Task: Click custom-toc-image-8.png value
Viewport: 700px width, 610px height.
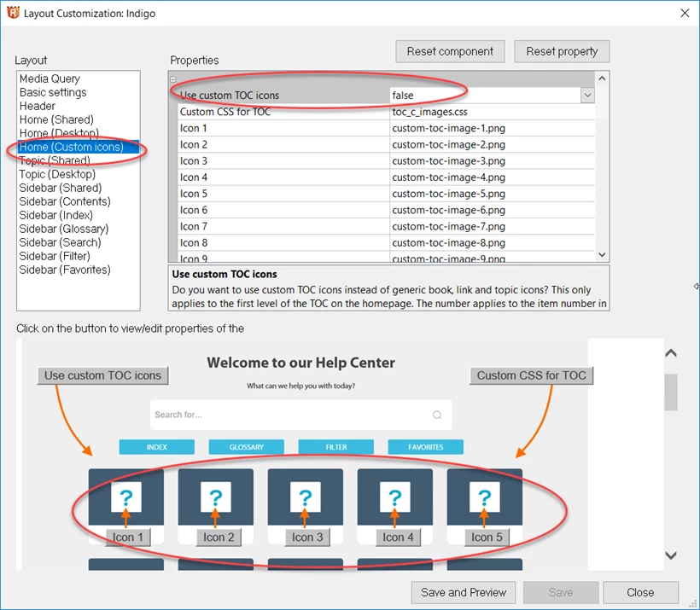Action: click(x=449, y=243)
